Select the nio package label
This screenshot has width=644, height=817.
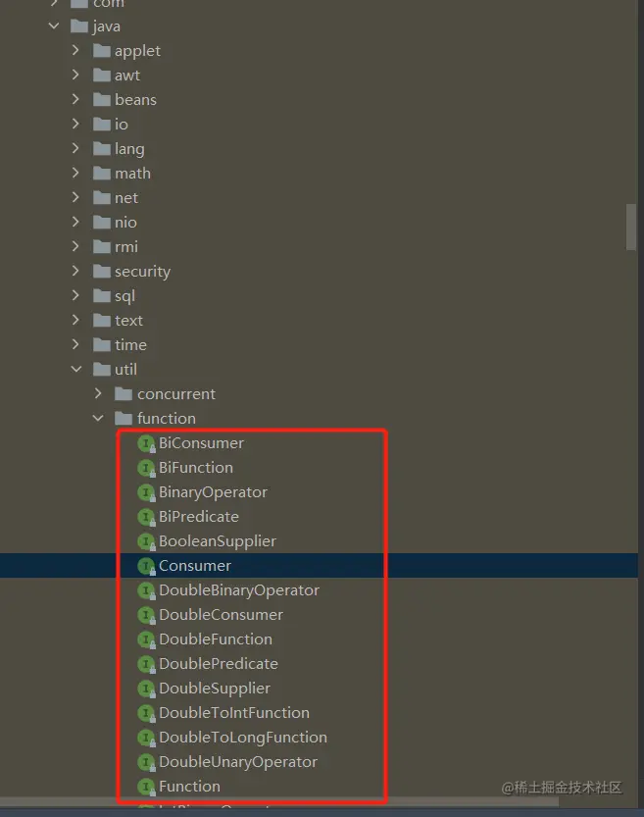pos(126,223)
